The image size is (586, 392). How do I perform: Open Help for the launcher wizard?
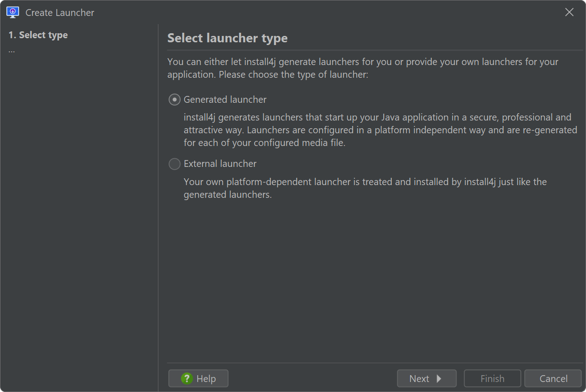click(x=198, y=378)
